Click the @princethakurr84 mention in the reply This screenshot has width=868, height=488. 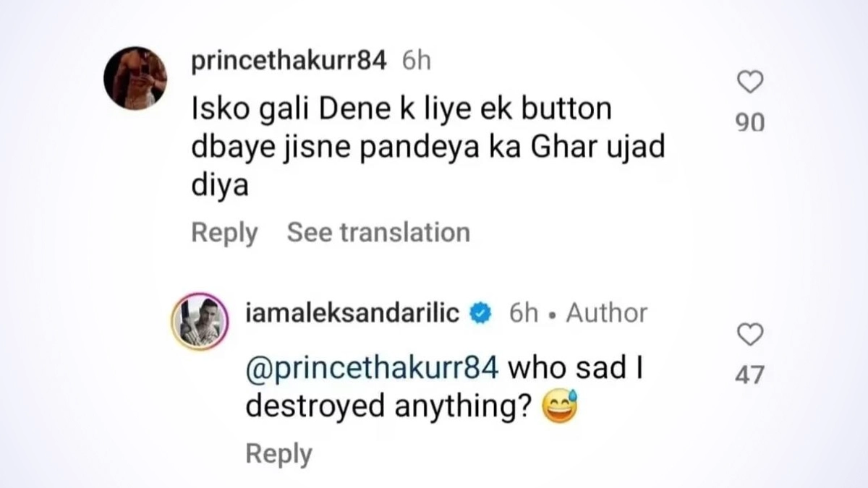pyautogui.click(x=372, y=368)
